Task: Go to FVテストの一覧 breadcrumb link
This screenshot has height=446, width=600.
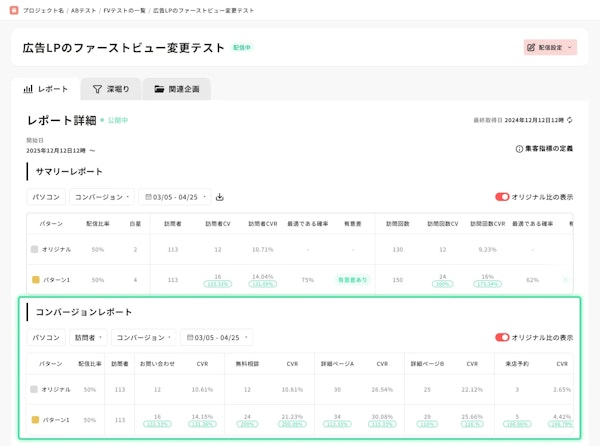Action: (121, 8)
